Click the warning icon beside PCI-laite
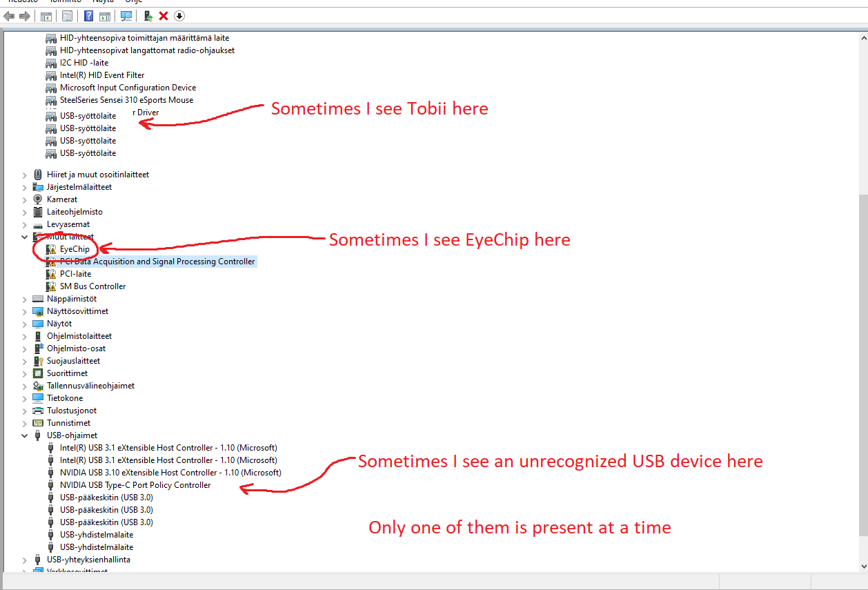This screenshot has height=590, width=868. pos(51,274)
